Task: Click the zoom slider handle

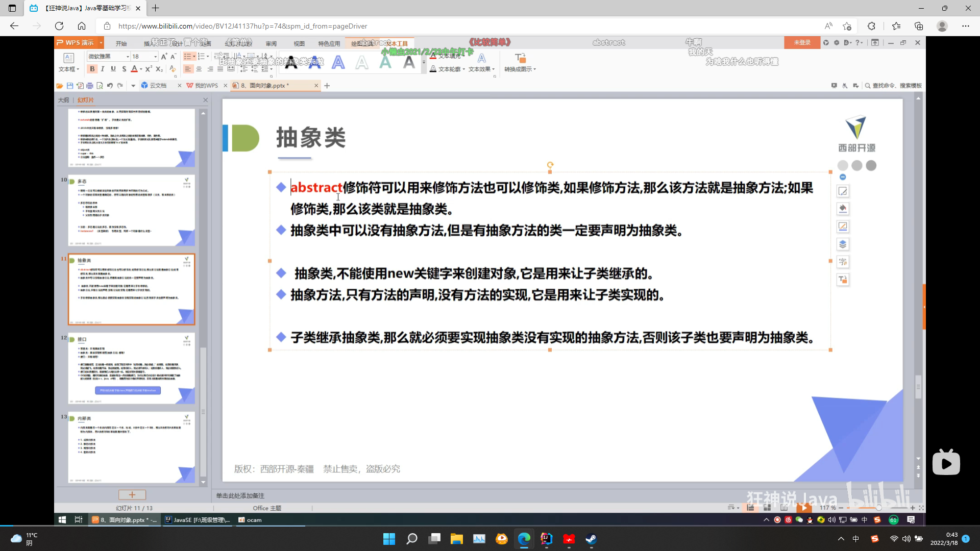Action: [x=878, y=508]
